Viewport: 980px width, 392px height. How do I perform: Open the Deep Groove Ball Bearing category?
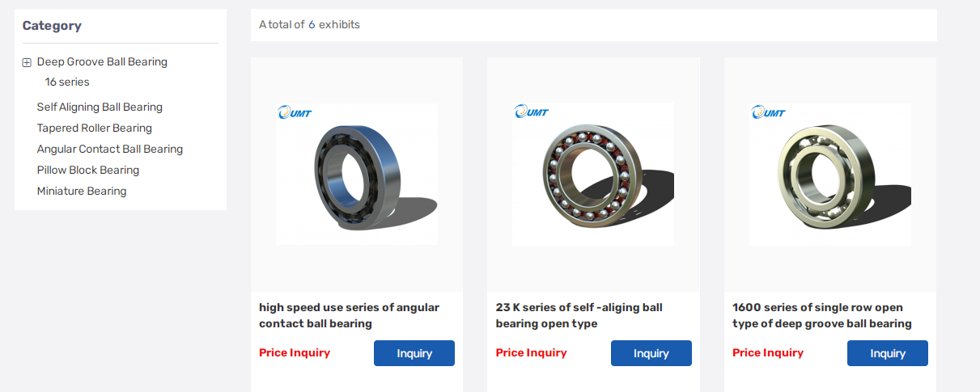102,62
